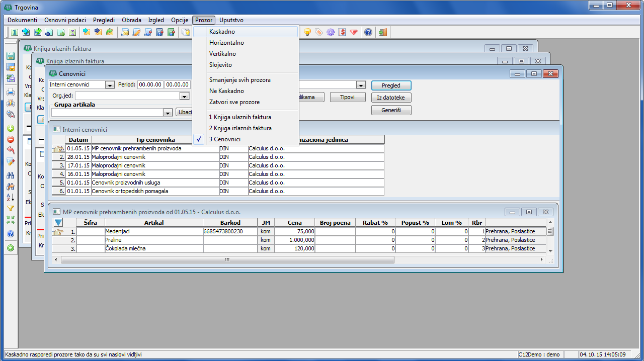Choose Slojevito menu entry

246,65
